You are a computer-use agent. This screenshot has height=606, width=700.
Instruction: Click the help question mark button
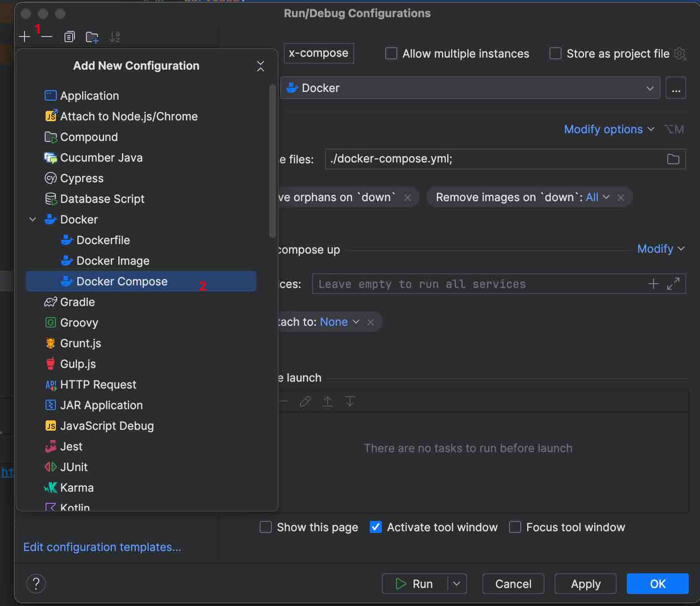tap(36, 584)
